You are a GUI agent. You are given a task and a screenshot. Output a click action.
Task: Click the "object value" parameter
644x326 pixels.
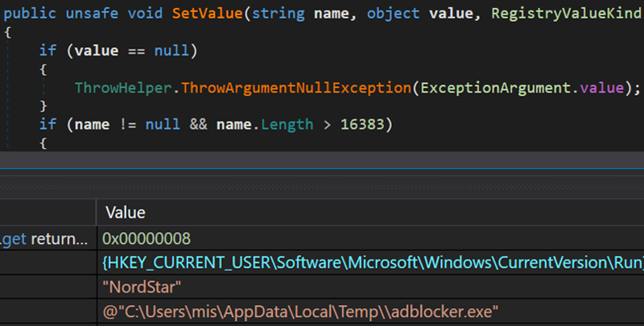tap(402, 14)
